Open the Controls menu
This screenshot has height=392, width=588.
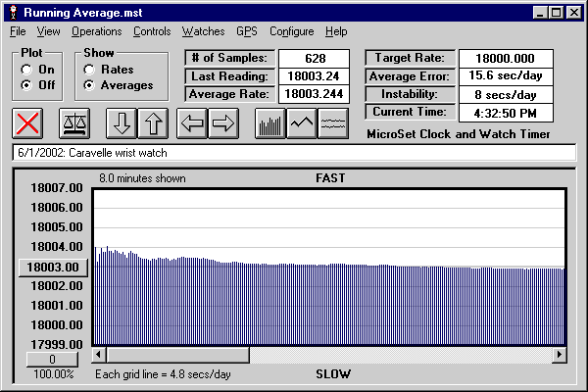(x=152, y=31)
